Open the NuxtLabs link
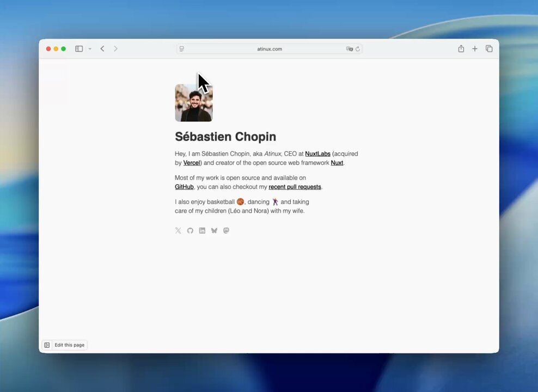538x392 pixels. (317, 154)
